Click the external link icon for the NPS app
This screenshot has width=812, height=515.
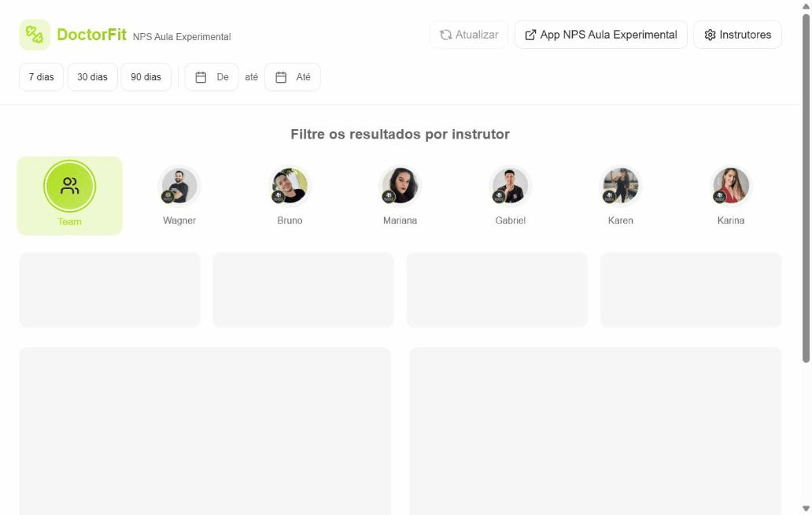pos(530,35)
